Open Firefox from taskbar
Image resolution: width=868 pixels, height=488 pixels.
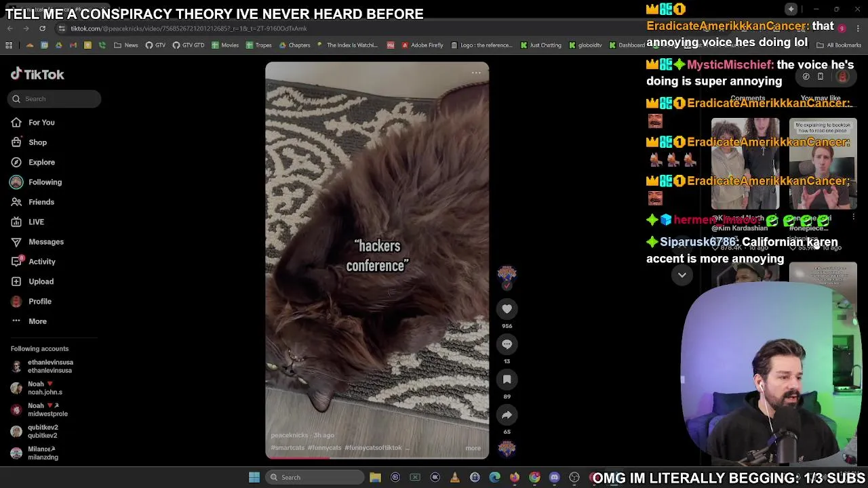(515, 477)
